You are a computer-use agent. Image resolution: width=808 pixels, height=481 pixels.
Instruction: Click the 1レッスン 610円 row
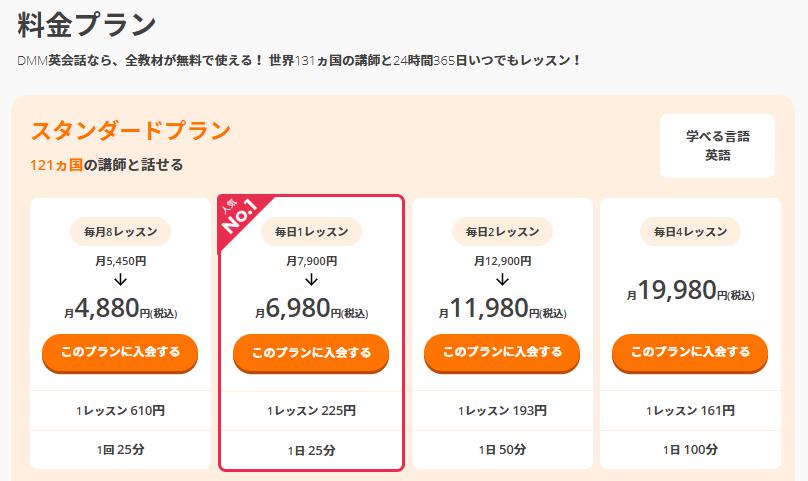[120, 410]
